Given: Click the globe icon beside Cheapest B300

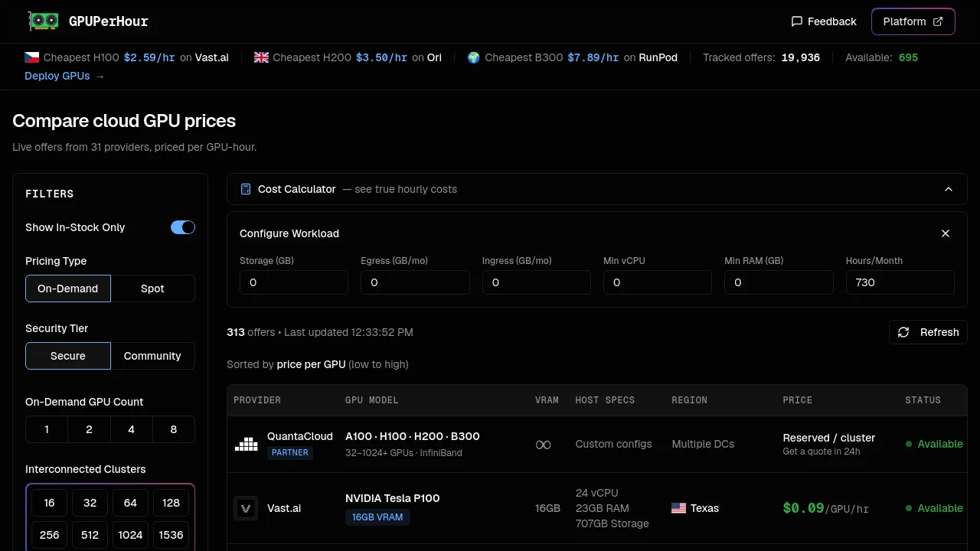Looking at the screenshot, I should [x=473, y=57].
